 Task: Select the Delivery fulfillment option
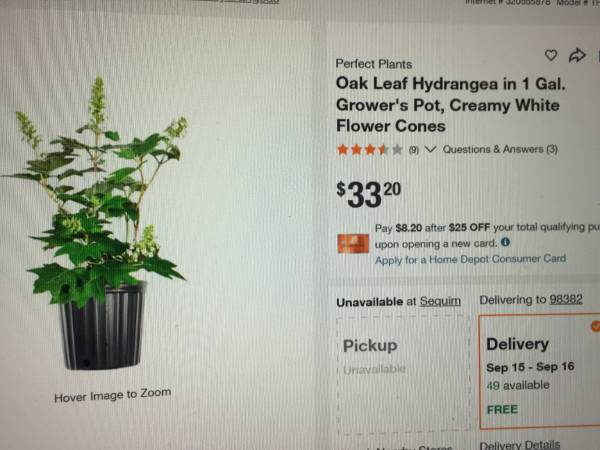pos(540,370)
